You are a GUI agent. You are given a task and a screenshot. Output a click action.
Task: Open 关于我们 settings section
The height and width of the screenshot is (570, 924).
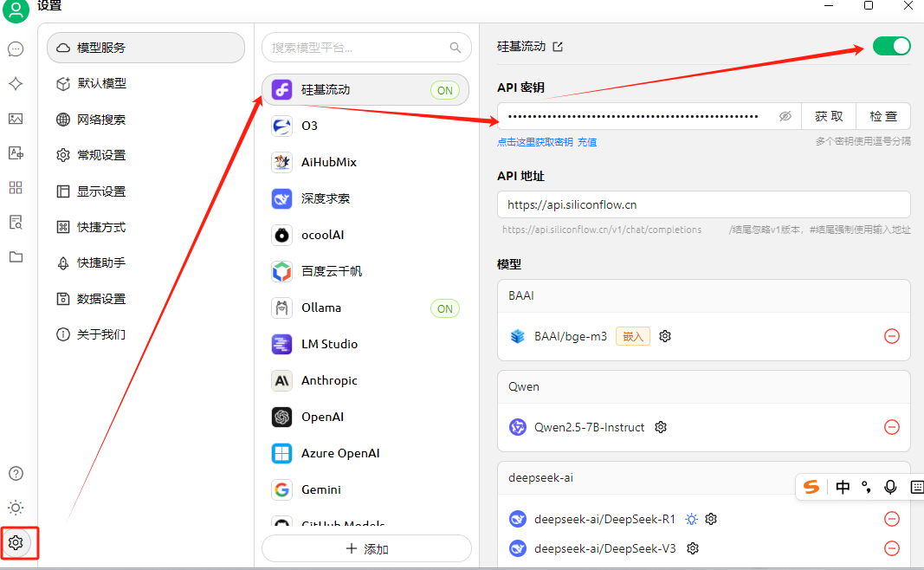click(x=145, y=334)
